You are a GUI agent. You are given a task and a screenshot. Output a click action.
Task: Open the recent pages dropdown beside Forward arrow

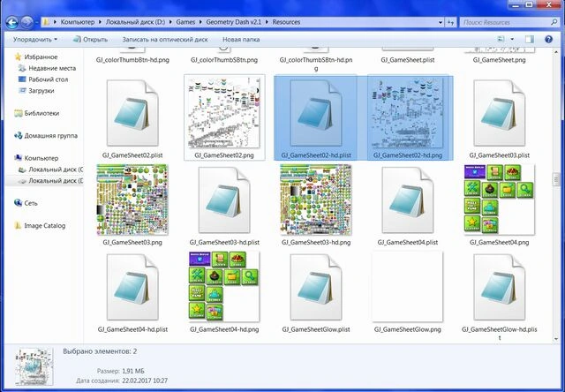(36, 22)
